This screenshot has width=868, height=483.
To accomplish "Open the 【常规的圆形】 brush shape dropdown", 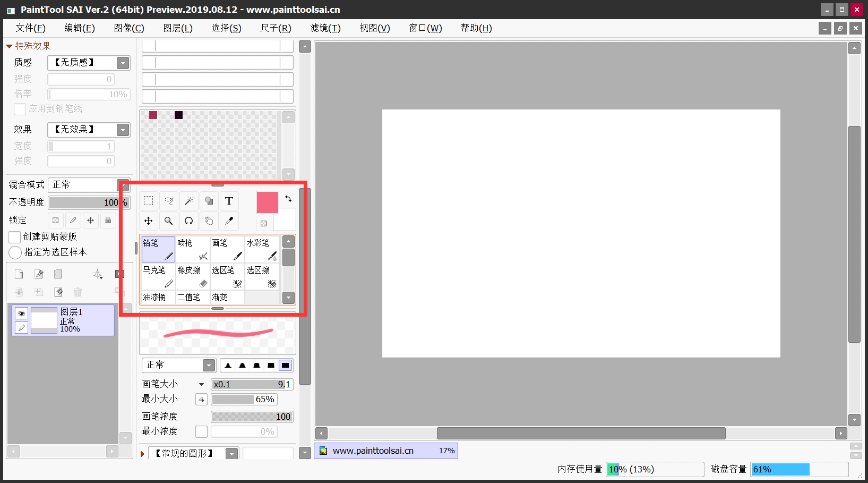I will [x=231, y=454].
